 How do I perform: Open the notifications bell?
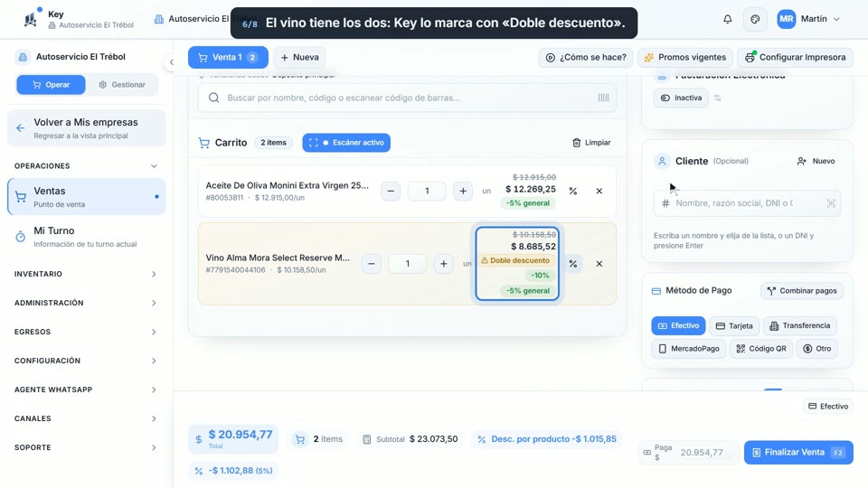point(727,19)
